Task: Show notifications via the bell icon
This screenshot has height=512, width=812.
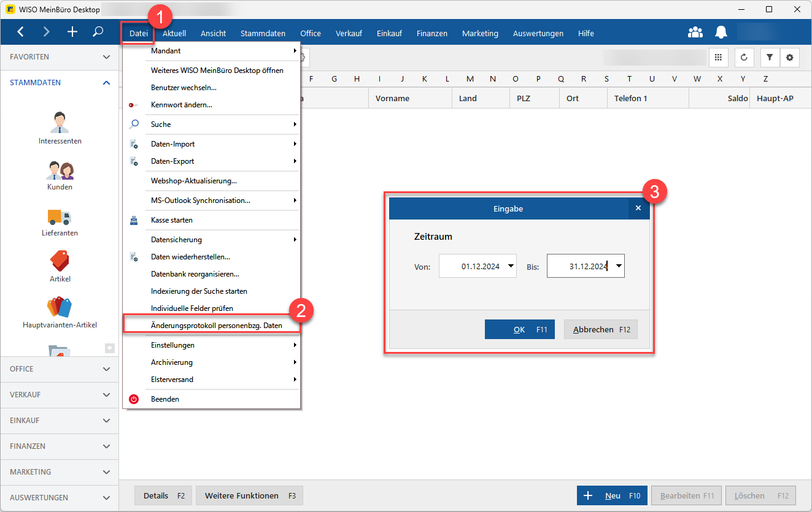Action: coord(721,32)
